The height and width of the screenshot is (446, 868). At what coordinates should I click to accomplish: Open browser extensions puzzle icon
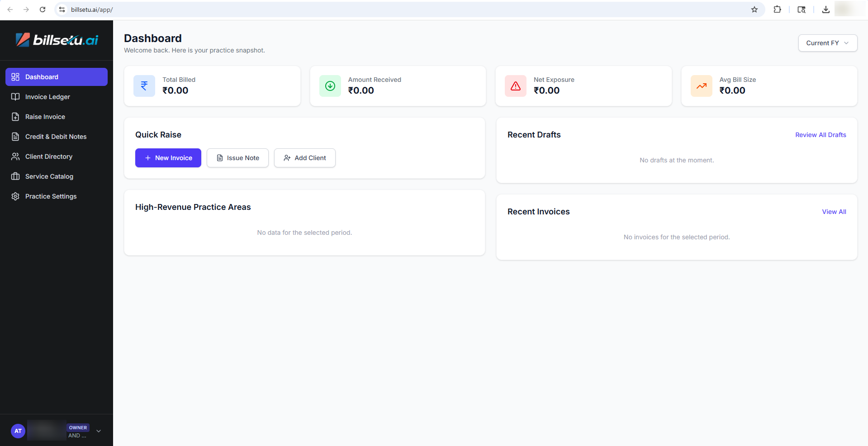(x=777, y=9)
